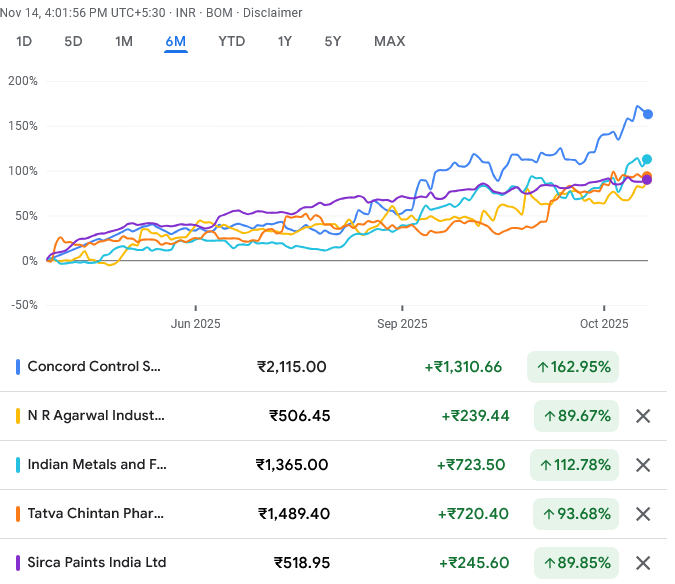The height and width of the screenshot is (584, 675).
Task: Click the +₹1,310.66 change value
Action: 463,367
